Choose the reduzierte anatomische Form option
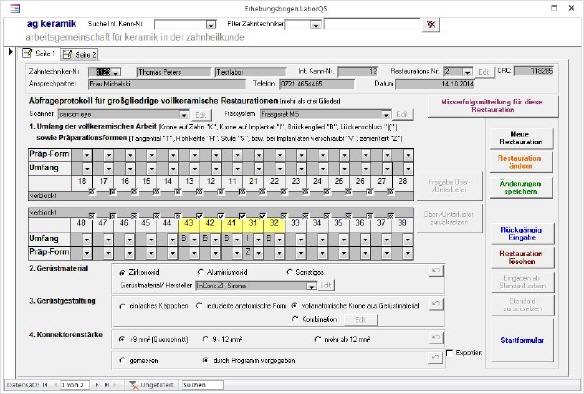The width and height of the screenshot is (584, 394). (199, 306)
